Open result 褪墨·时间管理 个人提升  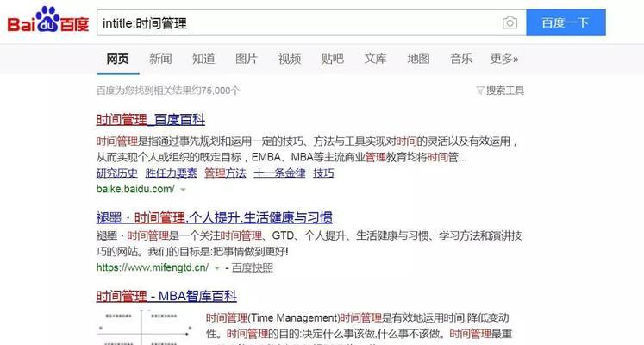pyautogui.click(x=215, y=217)
